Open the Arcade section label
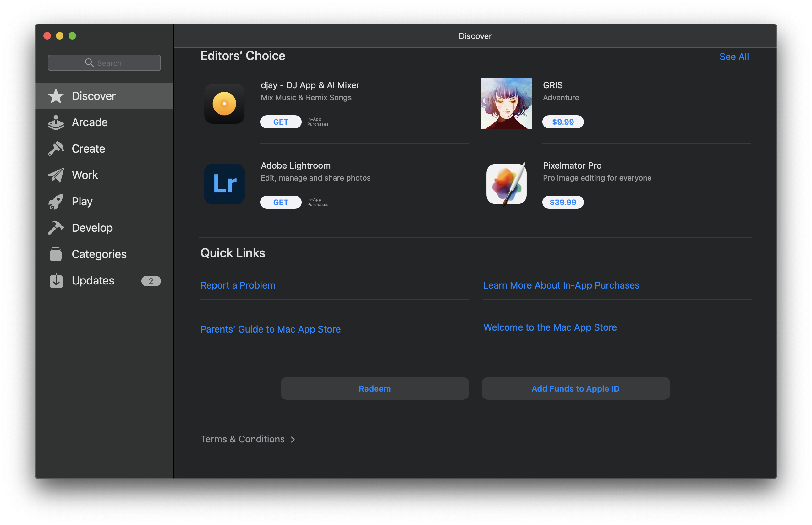812x525 pixels. pos(90,122)
